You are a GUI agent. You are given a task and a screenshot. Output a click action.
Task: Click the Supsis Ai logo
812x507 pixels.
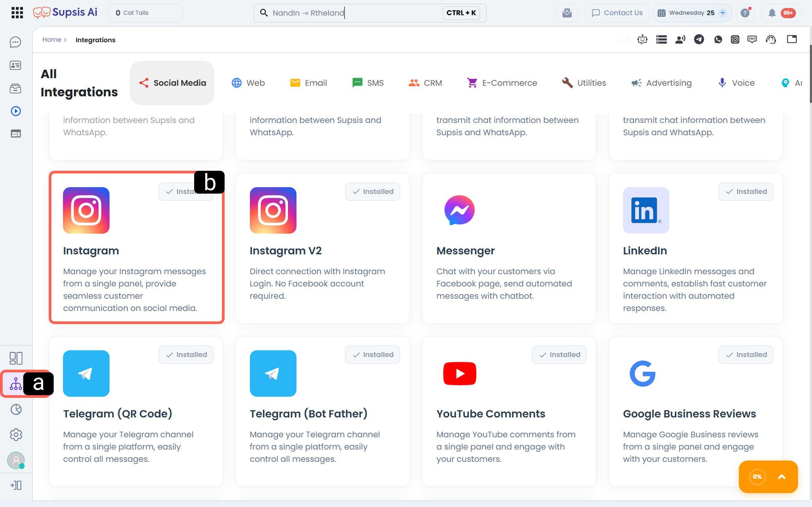[x=65, y=13]
